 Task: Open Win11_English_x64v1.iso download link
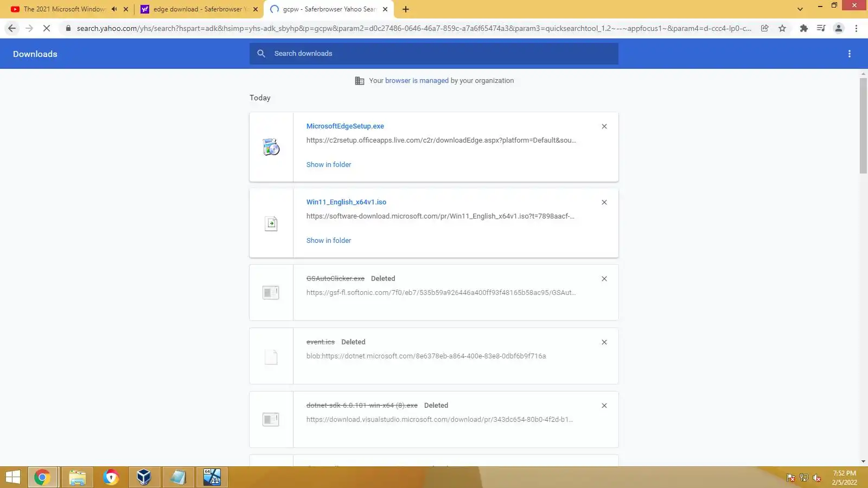[346, 202]
